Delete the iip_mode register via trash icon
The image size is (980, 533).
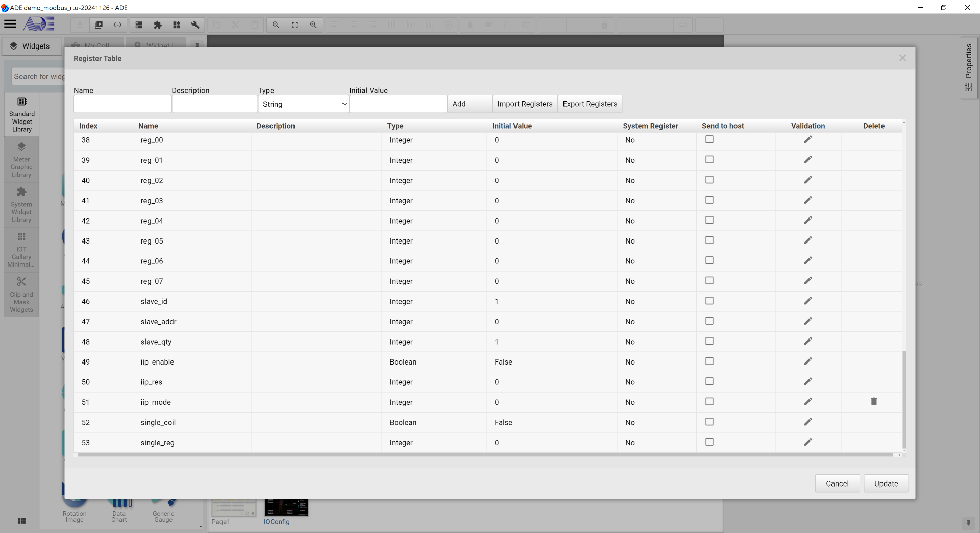point(873,402)
